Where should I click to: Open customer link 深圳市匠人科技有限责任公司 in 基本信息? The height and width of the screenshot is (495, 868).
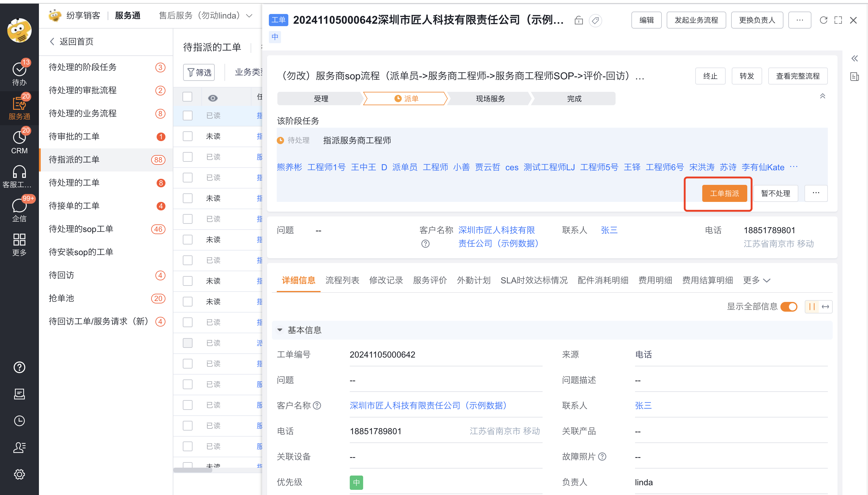tap(428, 406)
